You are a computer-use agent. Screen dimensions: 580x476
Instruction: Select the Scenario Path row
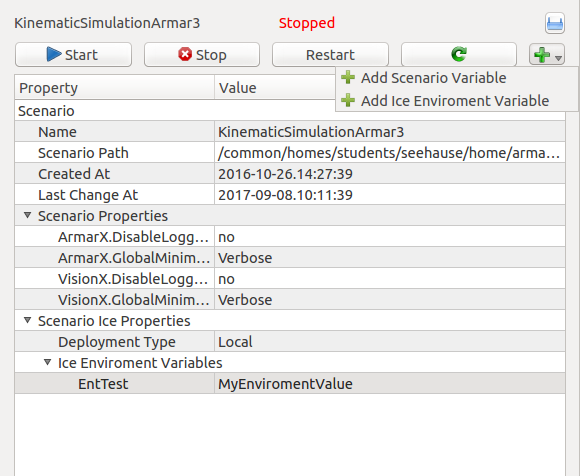pos(290,153)
